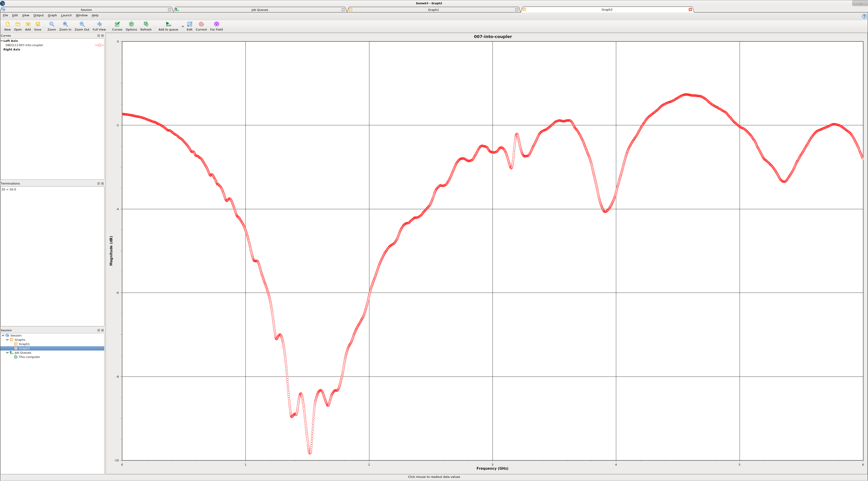The height and width of the screenshot is (481, 868).
Task: Switch to the Graph1 tab
Action: pos(433,10)
